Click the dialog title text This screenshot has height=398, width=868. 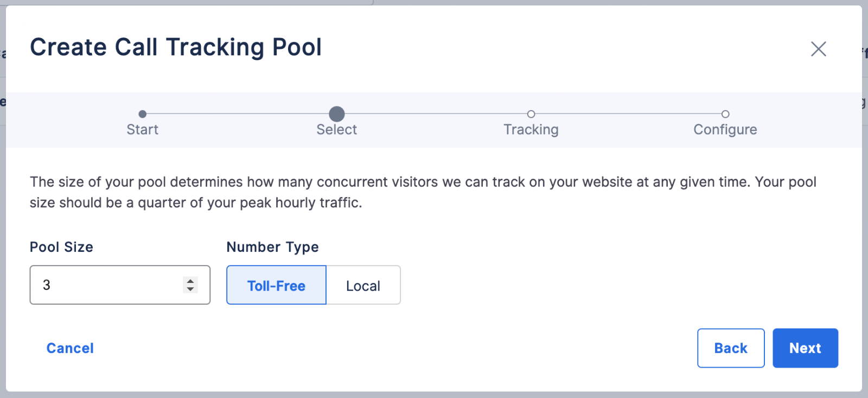176,47
